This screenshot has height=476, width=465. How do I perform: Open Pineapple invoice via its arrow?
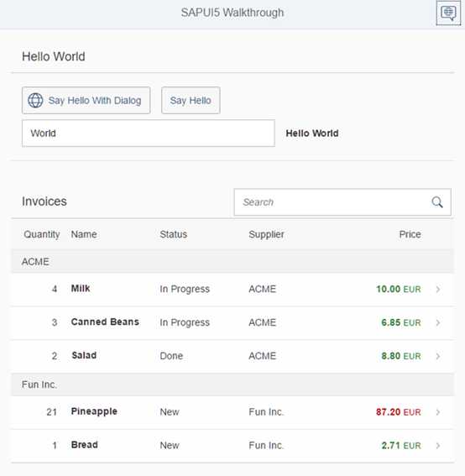(438, 412)
